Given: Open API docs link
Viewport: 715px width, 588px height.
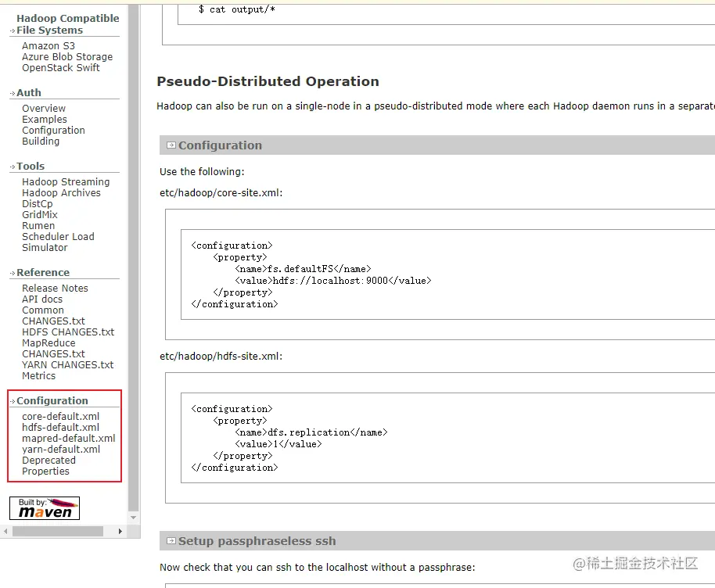Looking at the screenshot, I should coord(42,299).
